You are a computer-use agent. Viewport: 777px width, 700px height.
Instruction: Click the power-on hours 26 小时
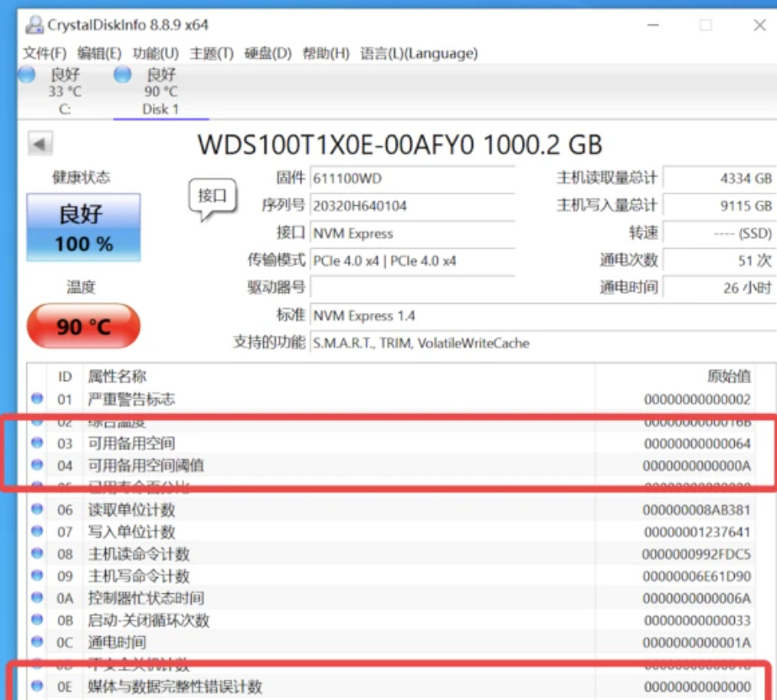(x=720, y=288)
